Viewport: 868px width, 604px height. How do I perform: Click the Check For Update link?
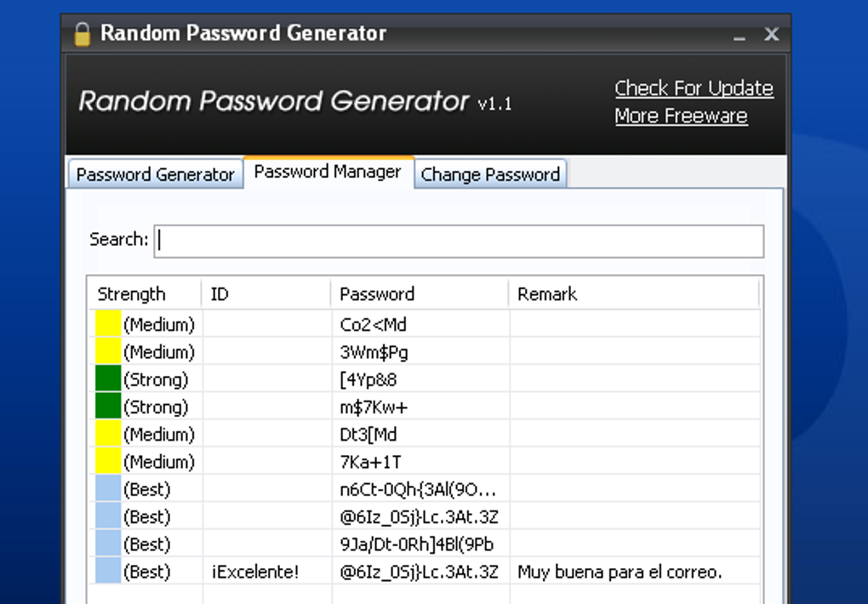tap(694, 88)
